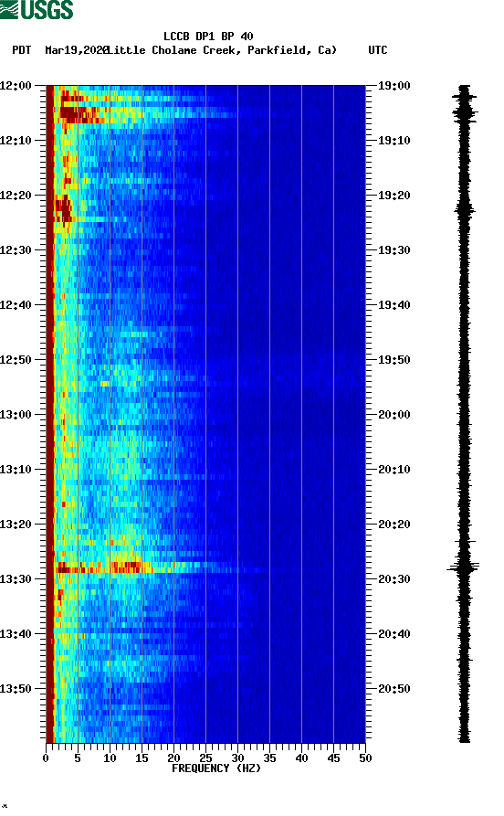504x816 pixels.
Task: Click the 13:10 PDT time label
Action: (16, 469)
